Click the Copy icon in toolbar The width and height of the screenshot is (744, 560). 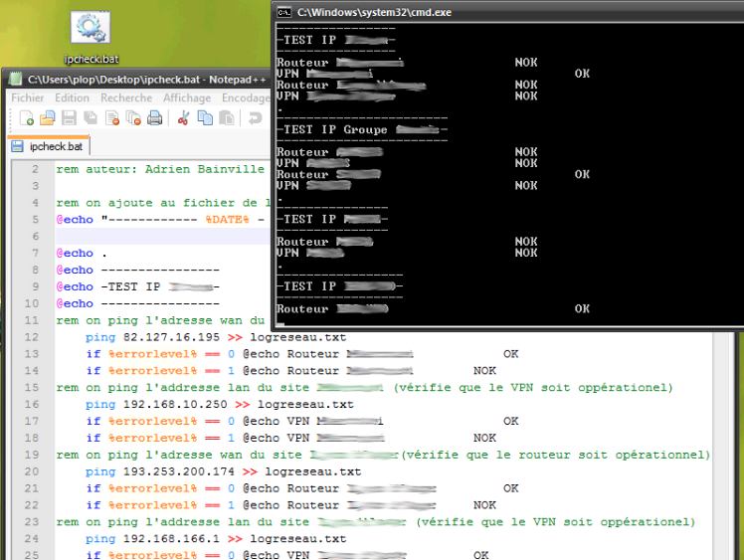pyautogui.click(x=205, y=117)
